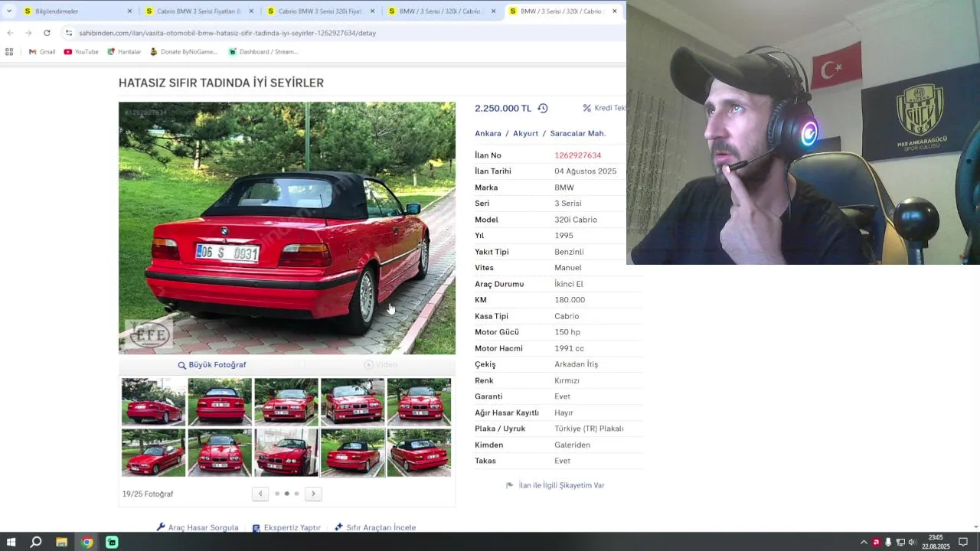This screenshot has height=551, width=980.
Task: Select the Galeriden seller value
Action: click(x=572, y=445)
